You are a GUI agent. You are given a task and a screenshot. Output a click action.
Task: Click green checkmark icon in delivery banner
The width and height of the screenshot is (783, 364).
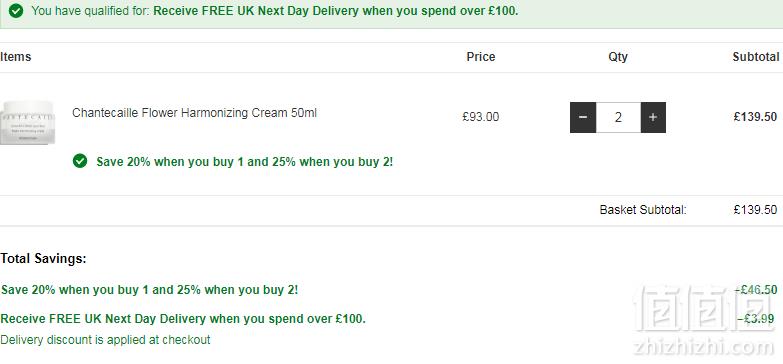[x=16, y=10]
